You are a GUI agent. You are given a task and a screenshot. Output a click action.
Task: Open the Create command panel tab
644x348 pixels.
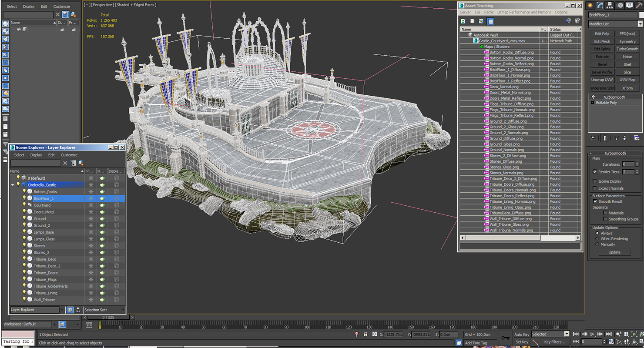point(590,5)
